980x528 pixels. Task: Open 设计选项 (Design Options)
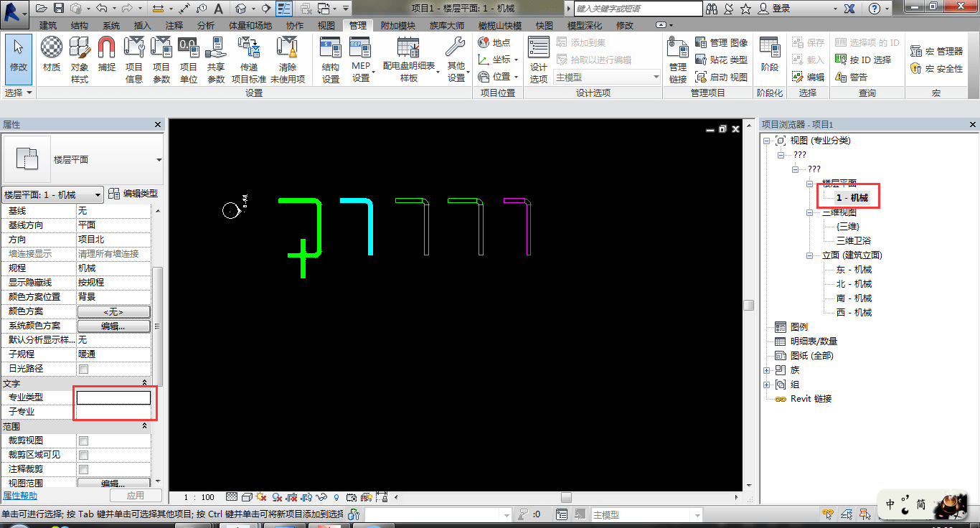click(x=539, y=60)
